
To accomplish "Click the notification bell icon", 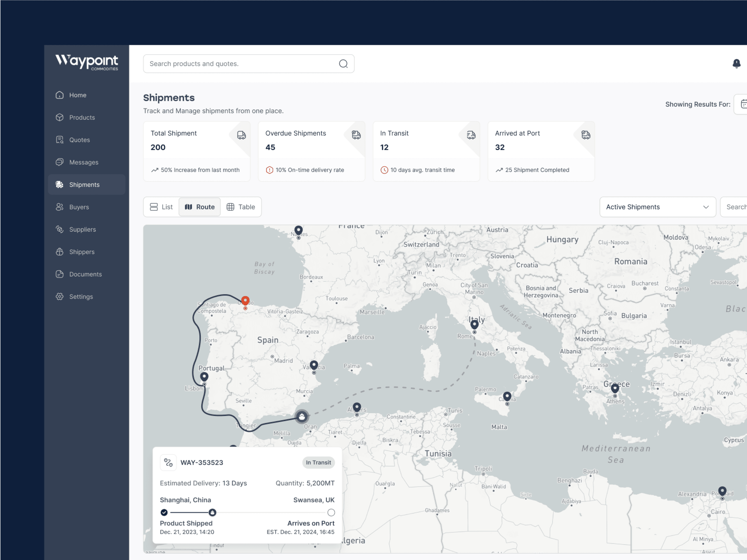I will tap(736, 63).
